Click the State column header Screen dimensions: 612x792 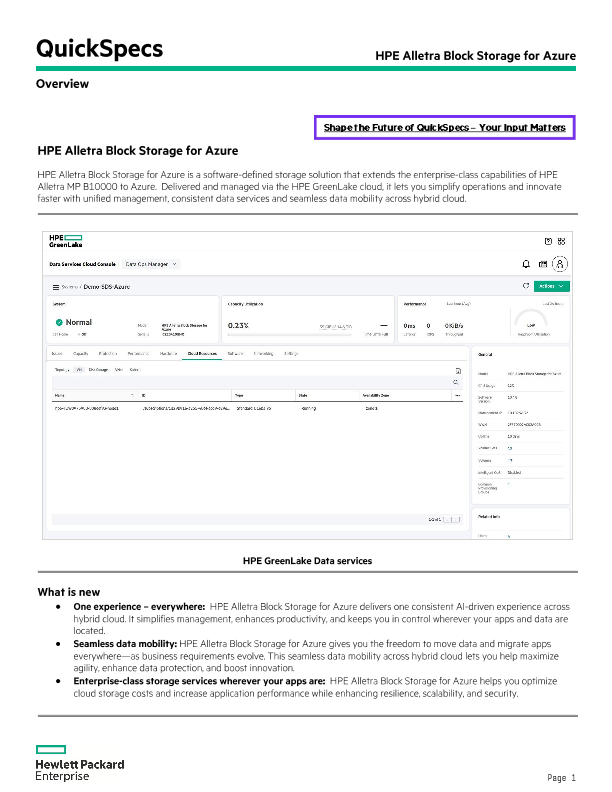(x=303, y=395)
